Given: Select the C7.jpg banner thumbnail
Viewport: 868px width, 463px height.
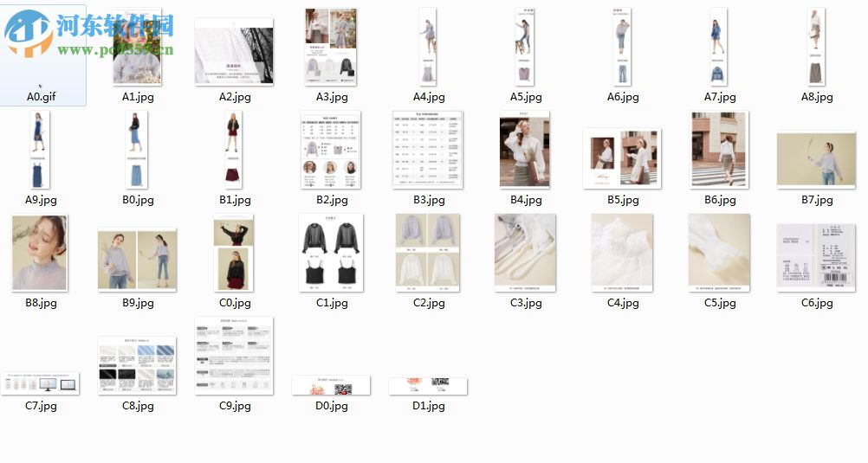Looking at the screenshot, I should 40,383.
